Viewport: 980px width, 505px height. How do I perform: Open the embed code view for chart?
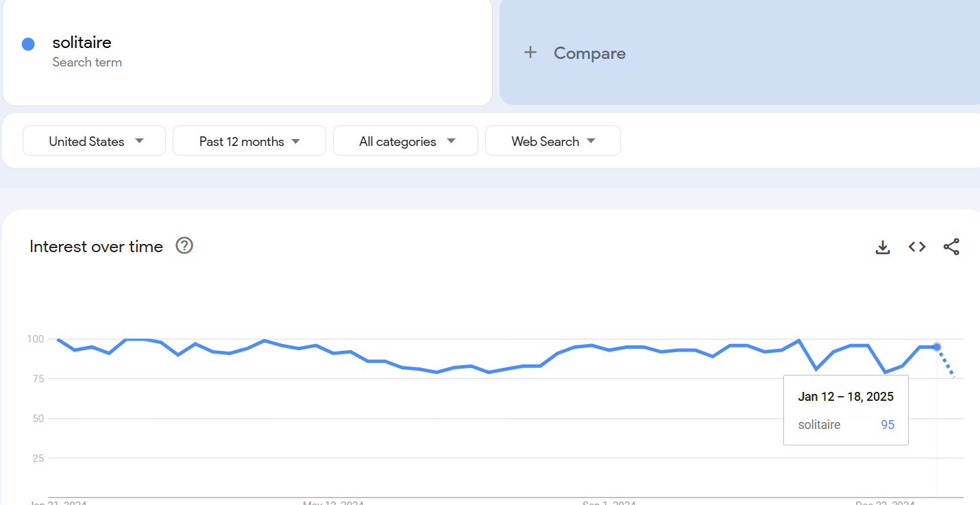click(x=917, y=247)
